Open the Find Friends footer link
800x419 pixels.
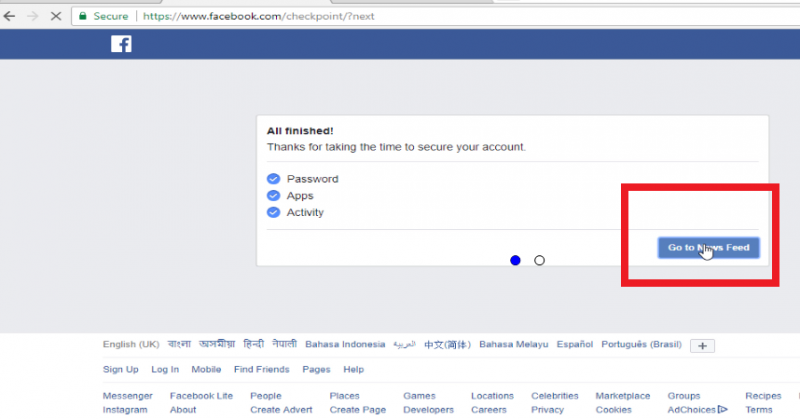tap(262, 369)
